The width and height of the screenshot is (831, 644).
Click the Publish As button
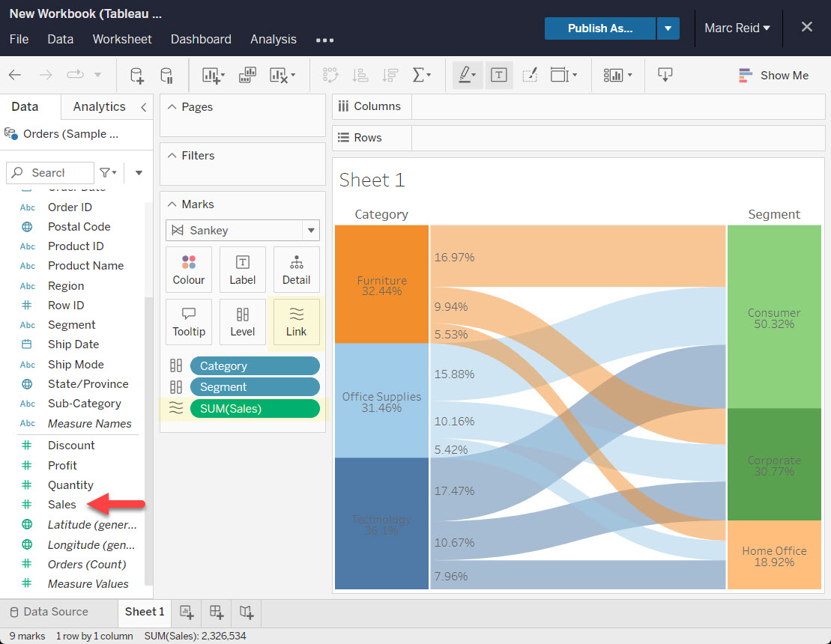tap(599, 28)
